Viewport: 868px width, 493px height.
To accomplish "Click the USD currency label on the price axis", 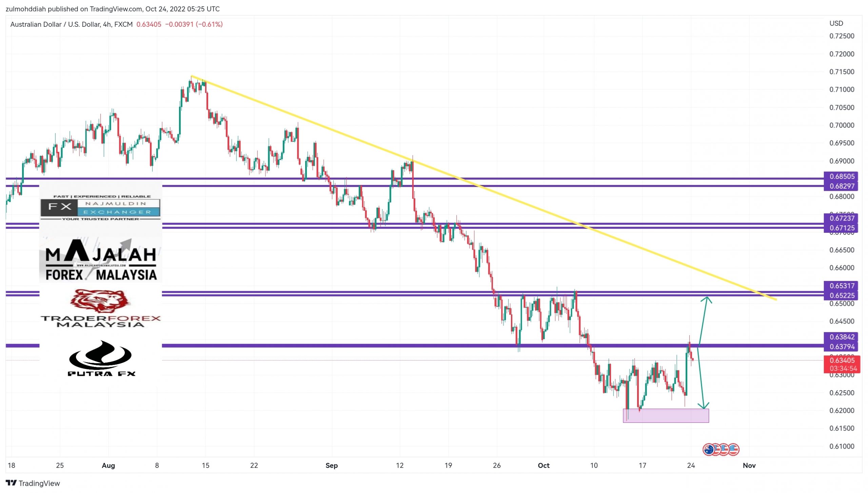I will [x=836, y=23].
